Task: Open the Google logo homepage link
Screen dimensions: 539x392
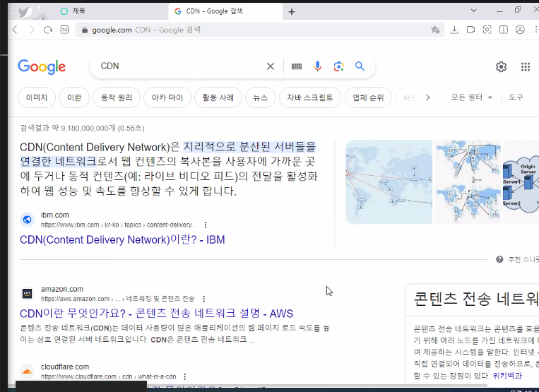Action: (42, 66)
